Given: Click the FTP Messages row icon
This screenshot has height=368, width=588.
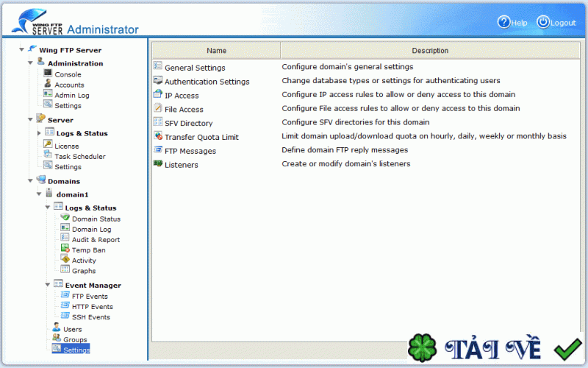Looking at the screenshot, I should 158,149.
